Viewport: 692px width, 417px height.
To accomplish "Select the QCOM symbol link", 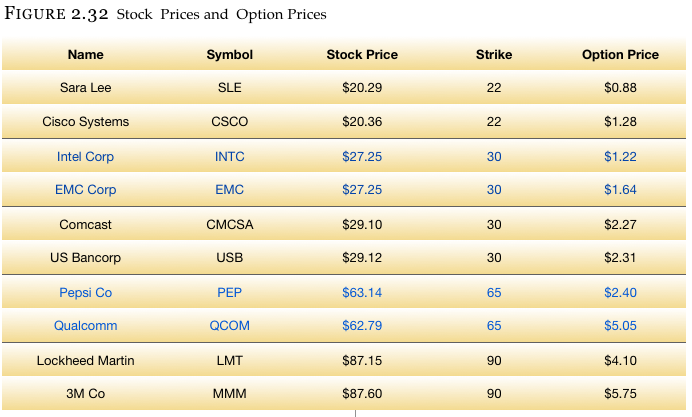I will [229, 326].
